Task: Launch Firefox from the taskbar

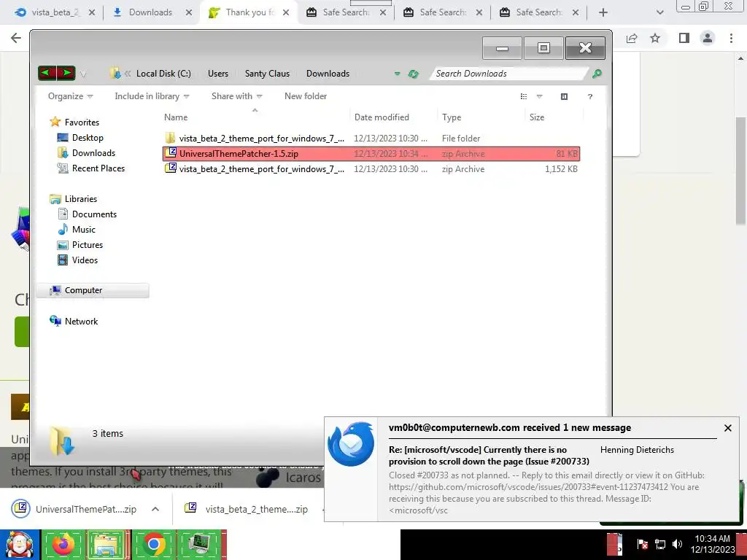Action: pos(63,545)
